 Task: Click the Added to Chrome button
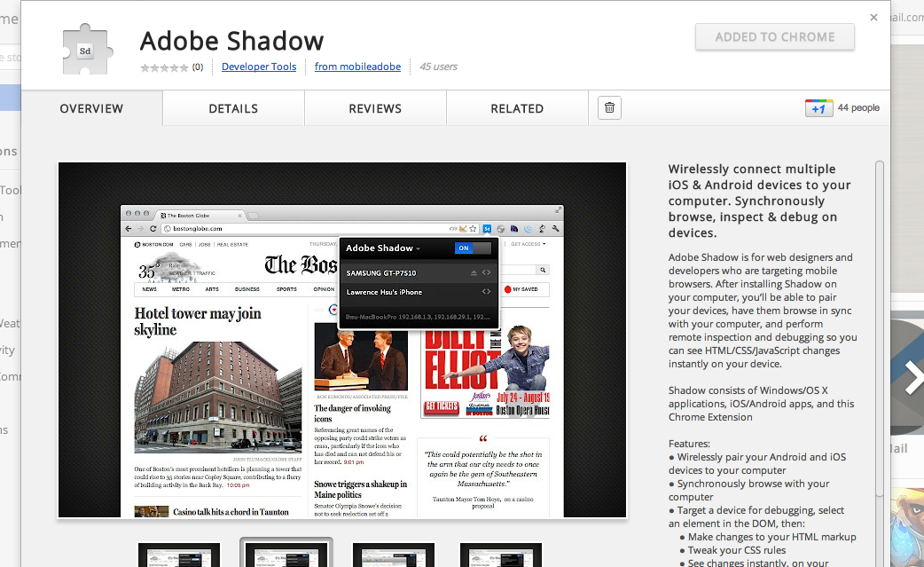(775, 37)
